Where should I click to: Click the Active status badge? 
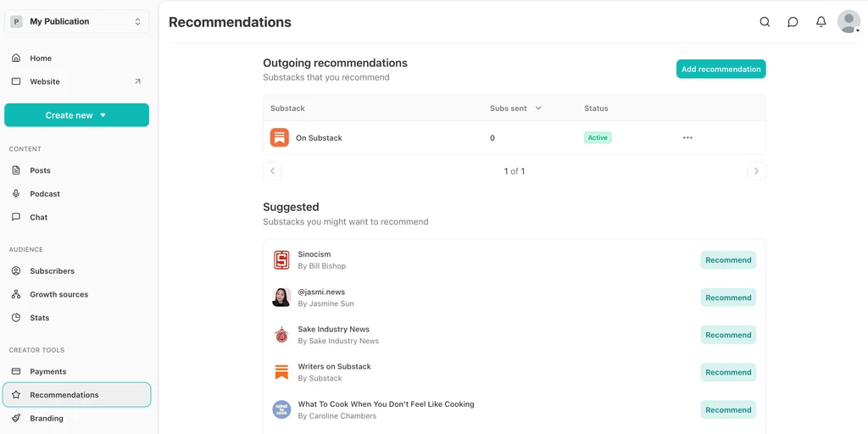598,138
